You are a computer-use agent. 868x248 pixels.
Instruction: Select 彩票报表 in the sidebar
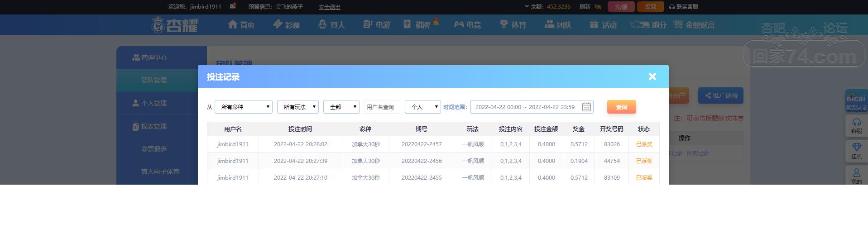coord(162,149)
